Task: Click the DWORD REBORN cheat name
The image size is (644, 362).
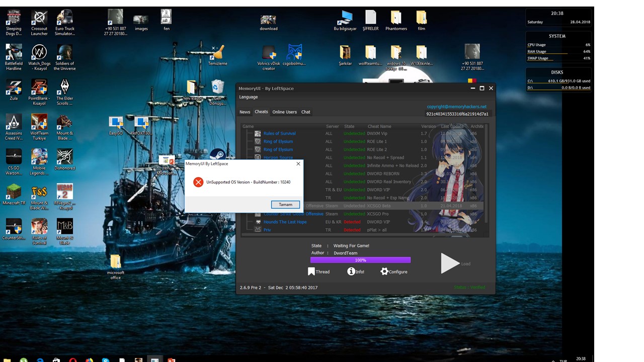Action: pos(383,174)
